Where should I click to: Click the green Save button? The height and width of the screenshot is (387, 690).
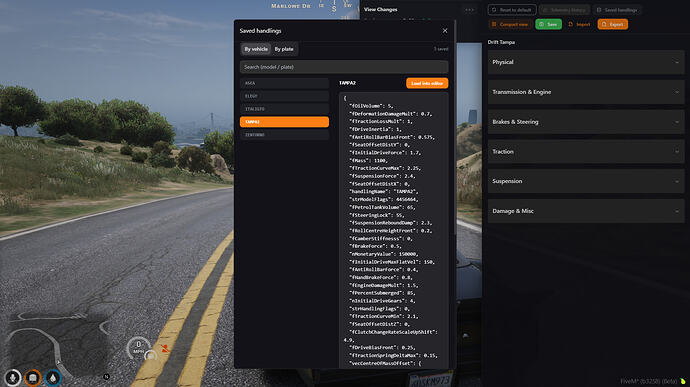(548, 24)
